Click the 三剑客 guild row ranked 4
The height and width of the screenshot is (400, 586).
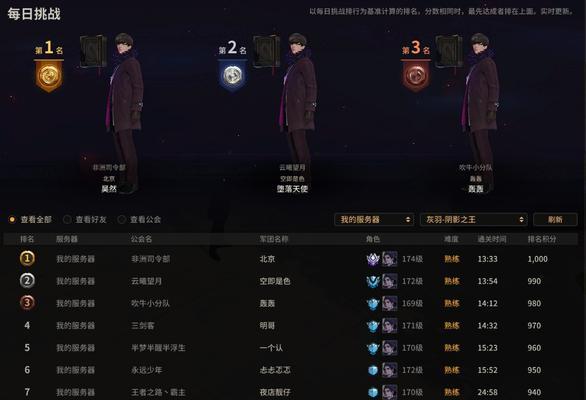(291, 326)
